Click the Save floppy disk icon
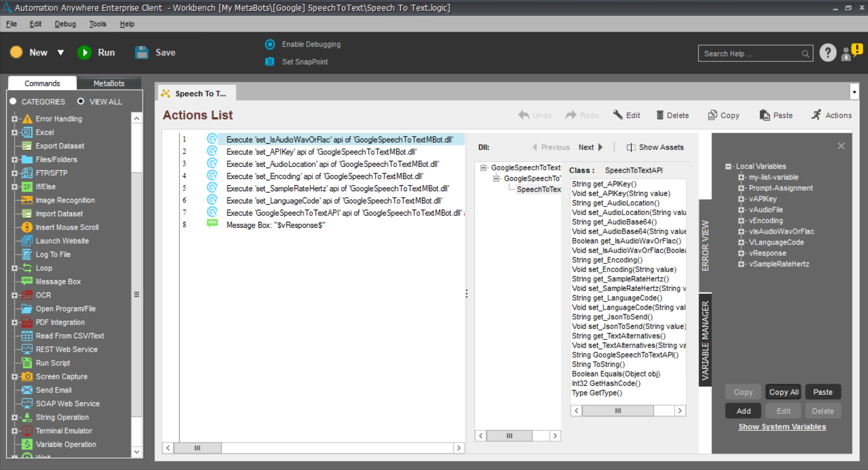The height and width of the screenshot is (470, 868). click(142, 52)
